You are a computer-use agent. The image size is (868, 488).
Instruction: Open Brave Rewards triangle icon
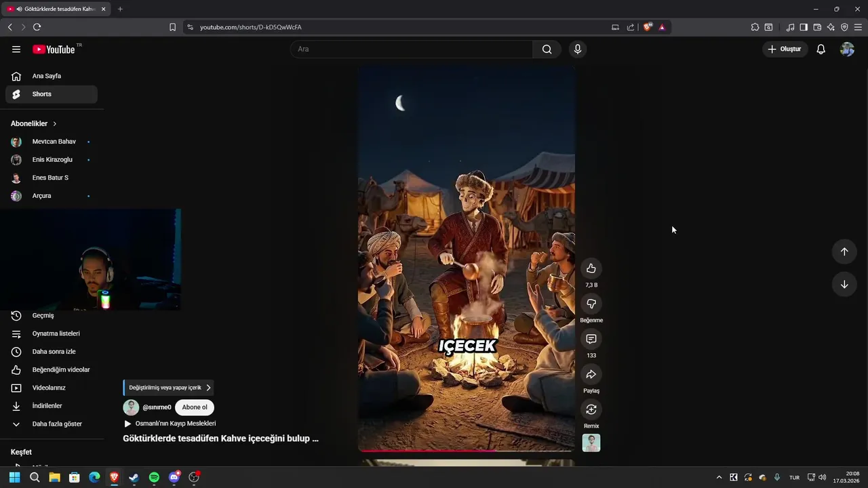point(662,27)
